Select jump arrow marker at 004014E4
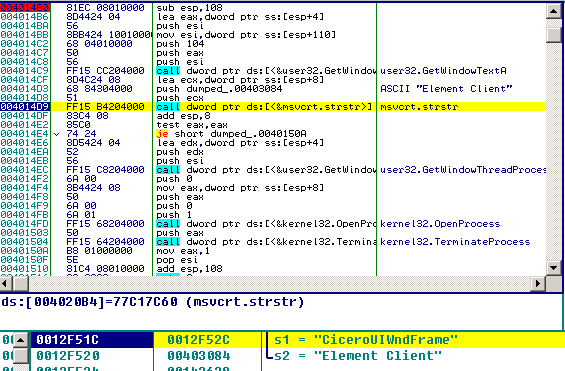The width and height of the screenshot is (565, 371). pyautogui.click(x=57, y=134)
